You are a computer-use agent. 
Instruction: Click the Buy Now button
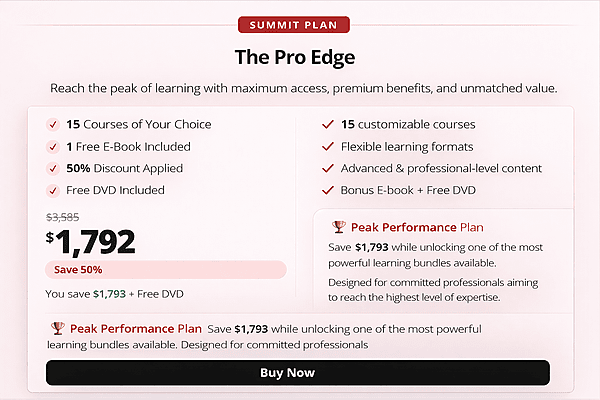pyautogui.click(x=297, y=373)
